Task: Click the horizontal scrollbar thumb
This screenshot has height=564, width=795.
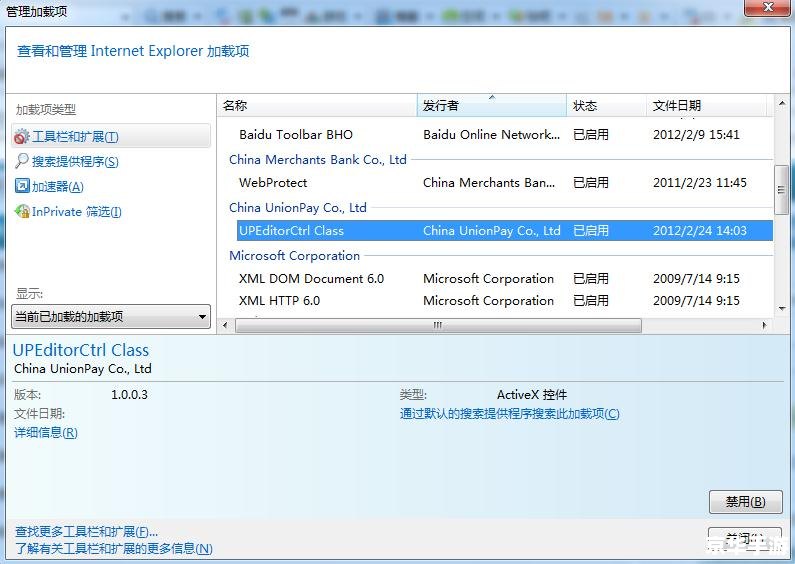Action: pyautogui.click(x=438, y=326)
